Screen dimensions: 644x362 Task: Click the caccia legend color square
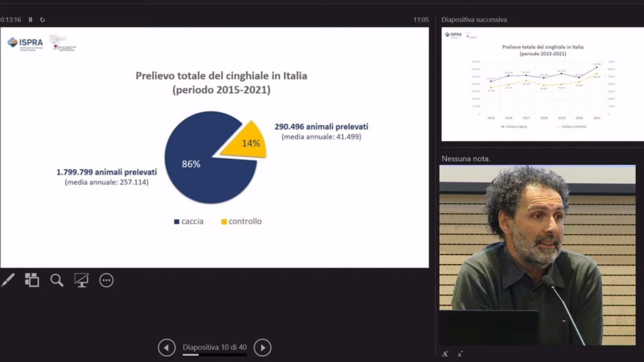click(176, 222)
